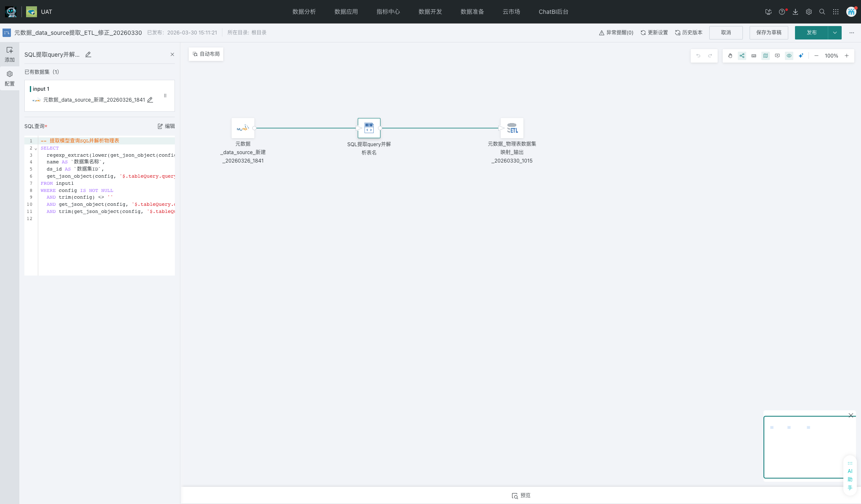Click the rename pencil next to SQL提取query title
861x504 pixels.
coord(88,55)
